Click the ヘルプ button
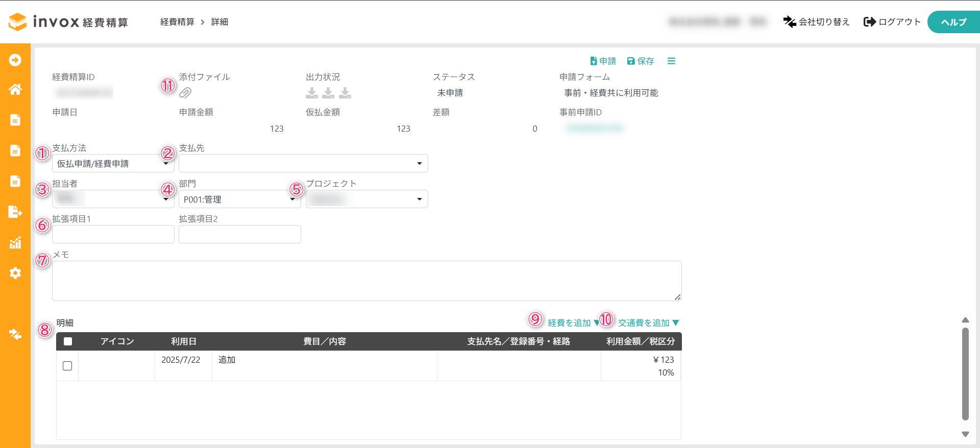Image resolution: width=980 pixels, height=448 pixels. coord(953,22)
